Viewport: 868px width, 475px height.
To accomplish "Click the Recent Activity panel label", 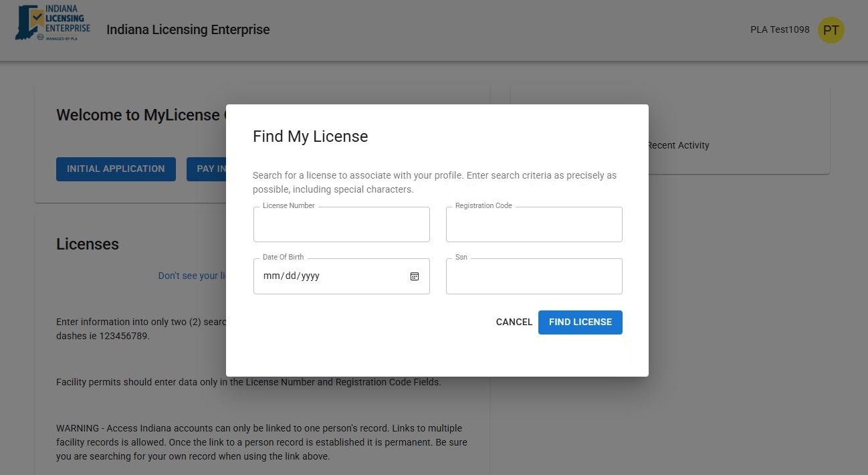I will tap(678, 145).
